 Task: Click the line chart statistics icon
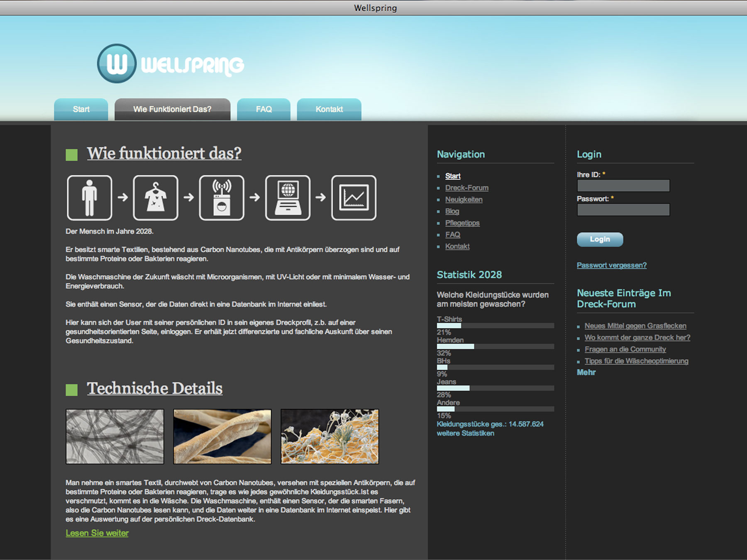point(354,198)
